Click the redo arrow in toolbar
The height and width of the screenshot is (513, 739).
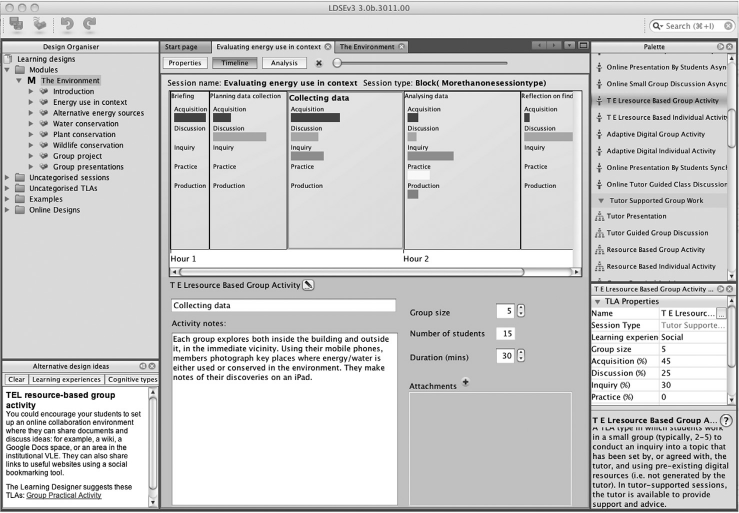(x=90, y=20)
